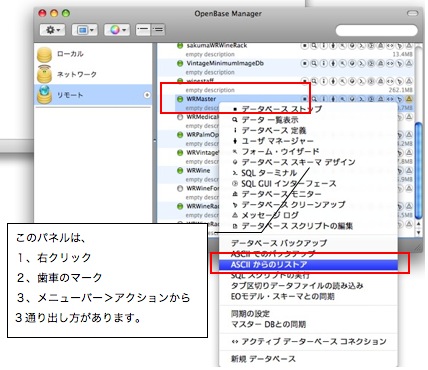
Task: Click the connections arrows icon on WRMaster row
Action: (390, 99)
